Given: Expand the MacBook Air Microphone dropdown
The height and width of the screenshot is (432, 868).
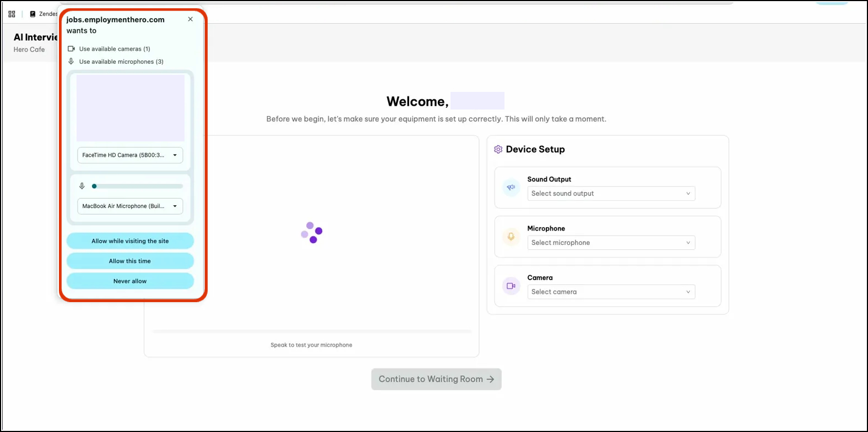Looking at the screenshot, I should point(130,206).
